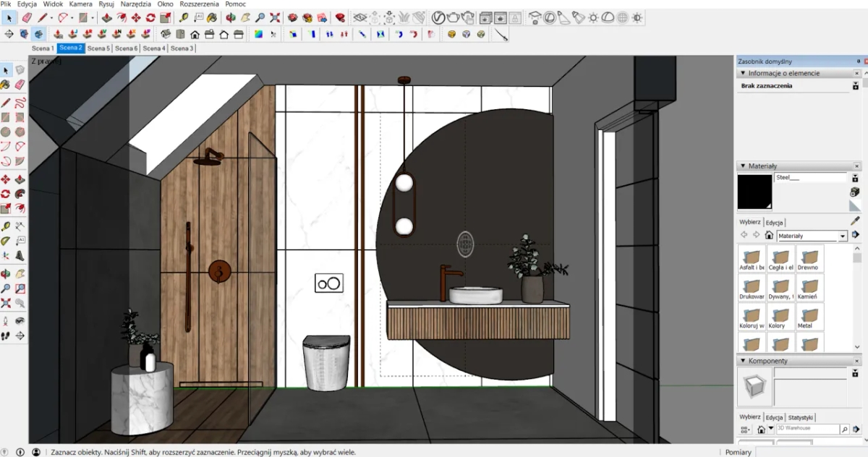Click the home icon in Materiały browser
This screenshot has width=868, height=457.
[769, 236]
